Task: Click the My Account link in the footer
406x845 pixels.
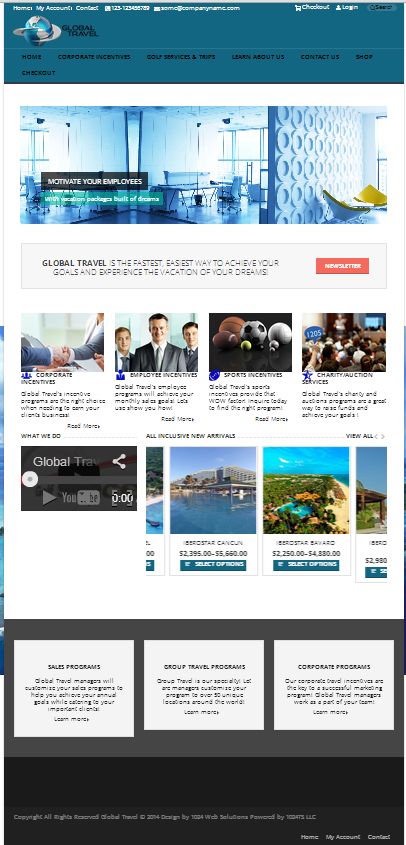Action: point(343,837)
